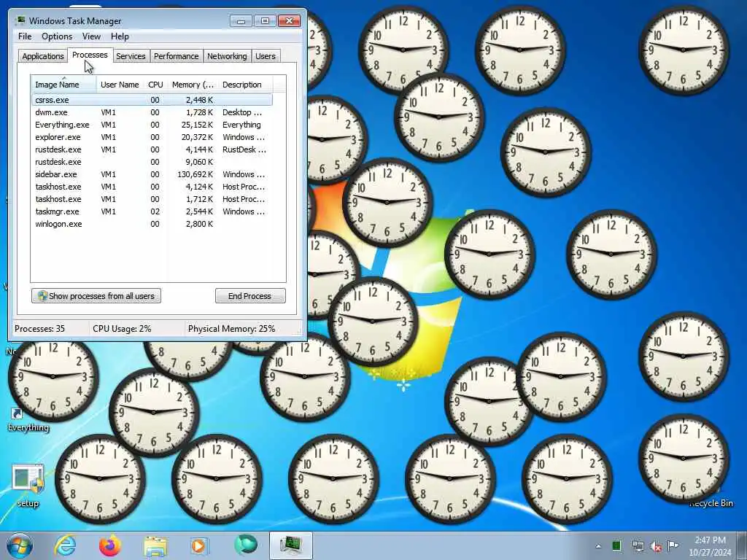The height and width of the screenshot is (560, 747).
Task: Open the Help menu
Action: click(120, 36)
